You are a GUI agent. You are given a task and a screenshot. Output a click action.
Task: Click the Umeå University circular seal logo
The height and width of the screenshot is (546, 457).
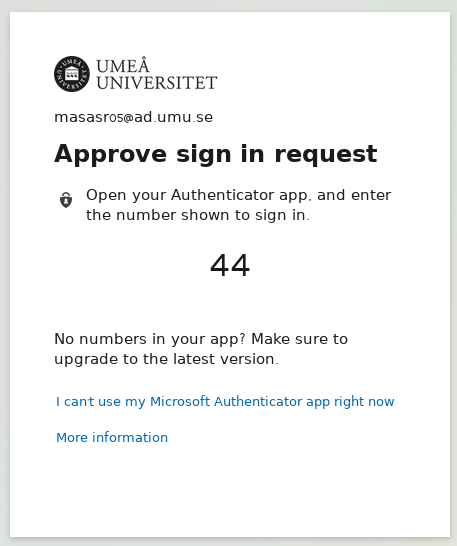click(x=72, y=74)
